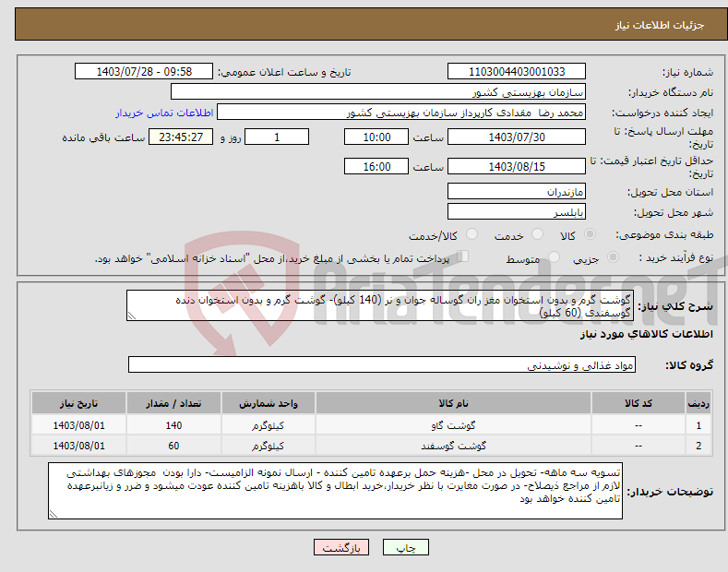Click the گوشت گوسفند item cell

pyautogui.click(x=453, y=446)
